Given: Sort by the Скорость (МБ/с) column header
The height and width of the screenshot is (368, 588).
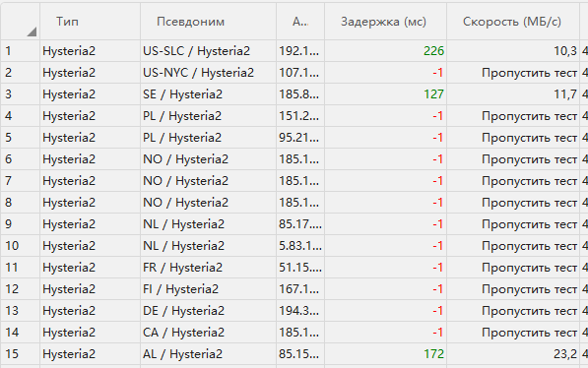Looking at the screenshot, I should pyautogui.click(x=512, y=22).
